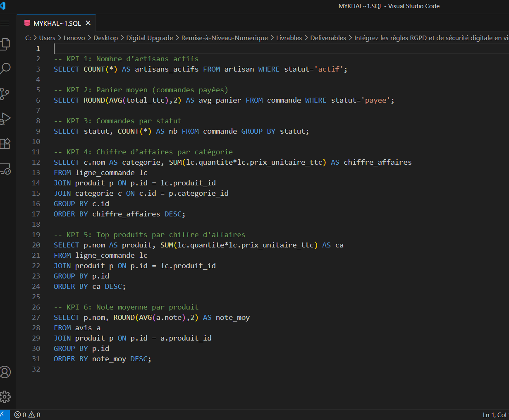Click line number 12 in the gutter

coord(36,162)
